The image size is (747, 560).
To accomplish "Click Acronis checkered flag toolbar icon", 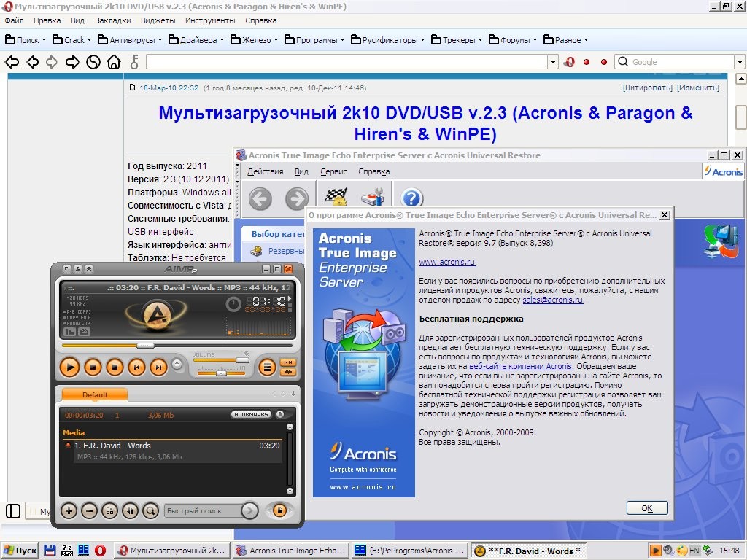I will [x=336, y=196].
